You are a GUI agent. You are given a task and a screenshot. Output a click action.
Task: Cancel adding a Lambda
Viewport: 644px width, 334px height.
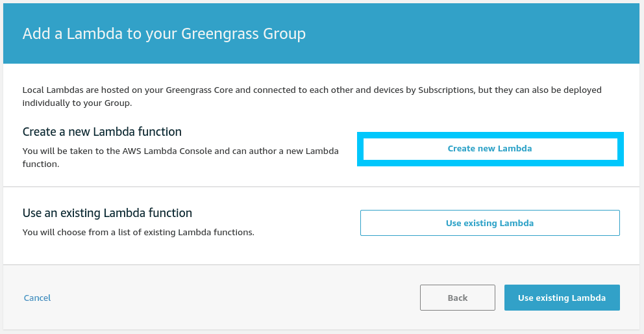37,298
